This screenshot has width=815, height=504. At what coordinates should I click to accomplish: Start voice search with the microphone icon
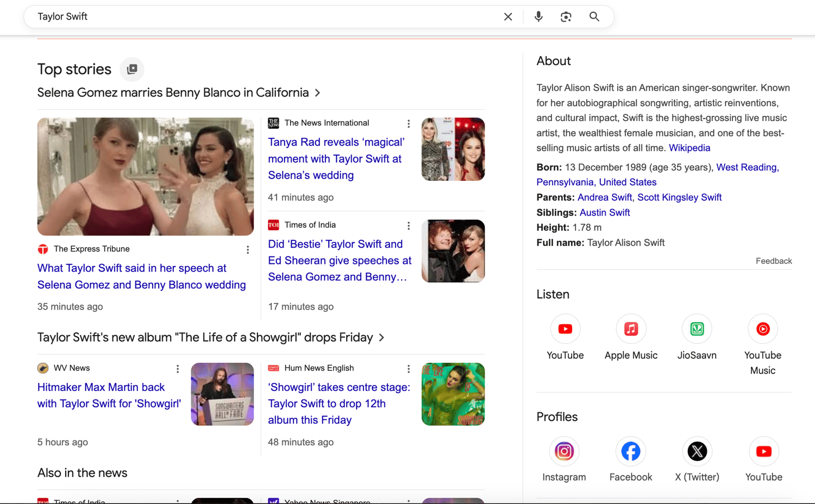(538, 17)
